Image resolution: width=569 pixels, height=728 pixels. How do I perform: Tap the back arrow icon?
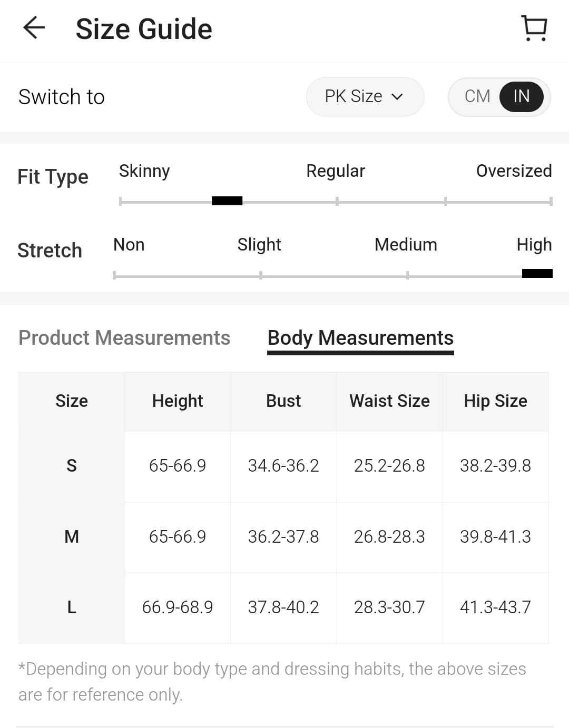[34, 28]
